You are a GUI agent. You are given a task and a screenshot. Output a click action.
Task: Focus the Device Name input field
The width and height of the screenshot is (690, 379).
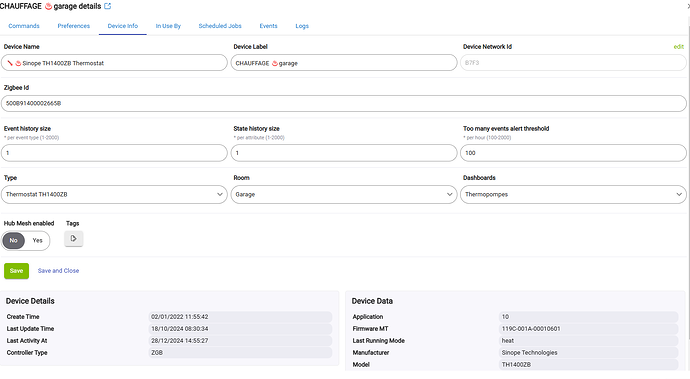pos(114,63)
